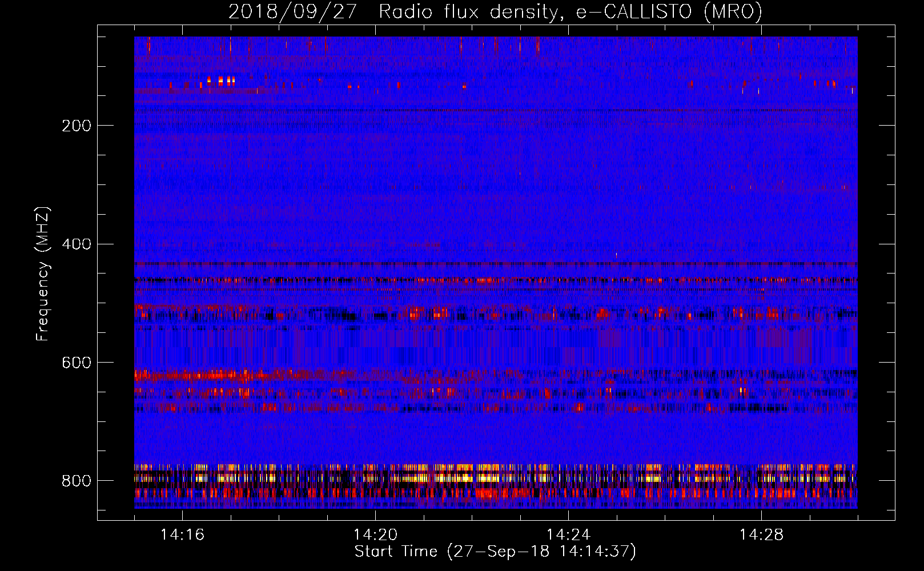Viewport: 924px width, 571px height.
Task: Click the 'Frequency (MHZ)' axis label
Action: click(43, 274)
